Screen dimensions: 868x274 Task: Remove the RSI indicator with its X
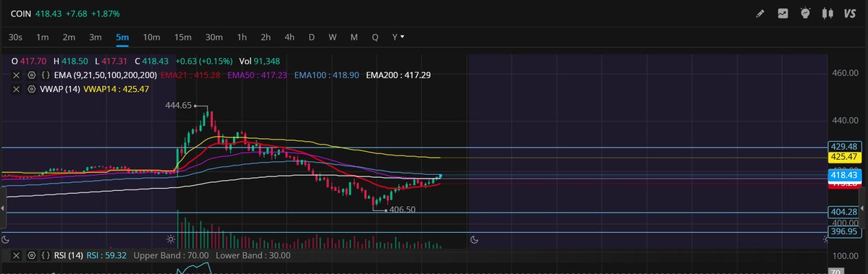click(17, 255)
